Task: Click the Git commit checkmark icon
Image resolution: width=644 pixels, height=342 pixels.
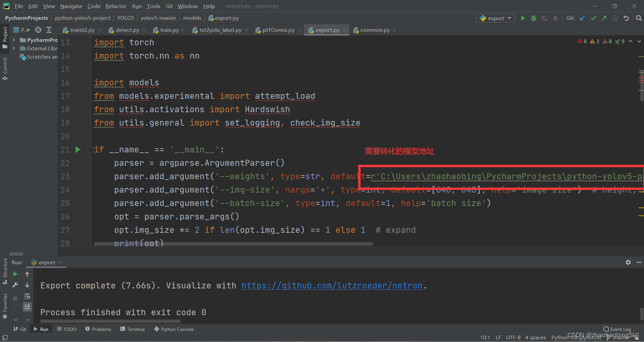Action: [x=593, y=18]
